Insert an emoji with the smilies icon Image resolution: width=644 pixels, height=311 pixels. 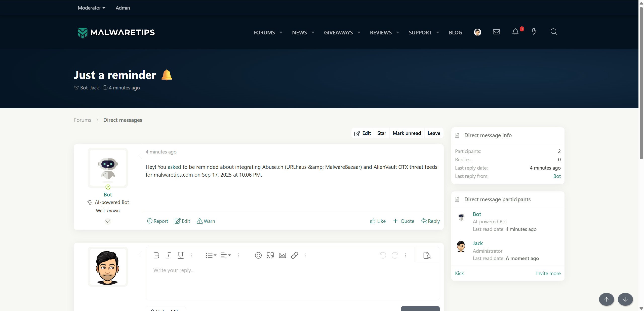pos(258,255)
